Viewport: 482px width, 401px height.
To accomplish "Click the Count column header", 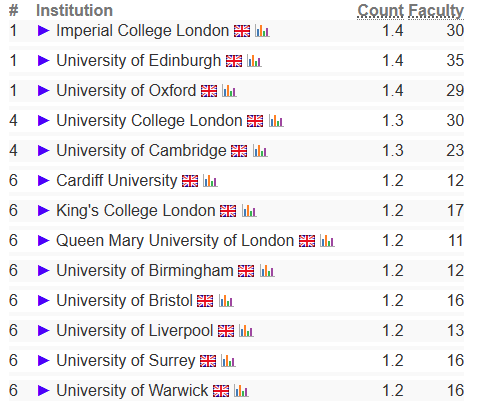I will [x=381, y=11].
